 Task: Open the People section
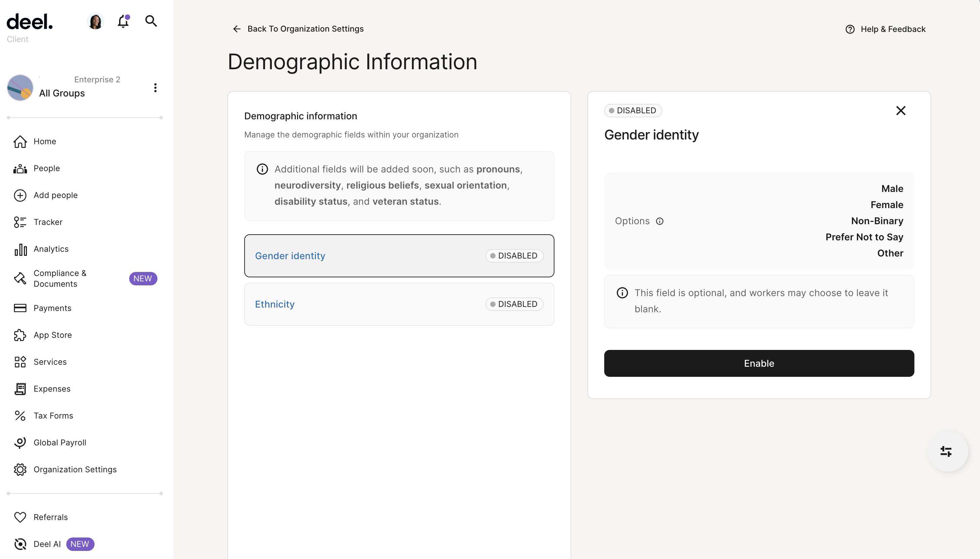click(46, 168)
